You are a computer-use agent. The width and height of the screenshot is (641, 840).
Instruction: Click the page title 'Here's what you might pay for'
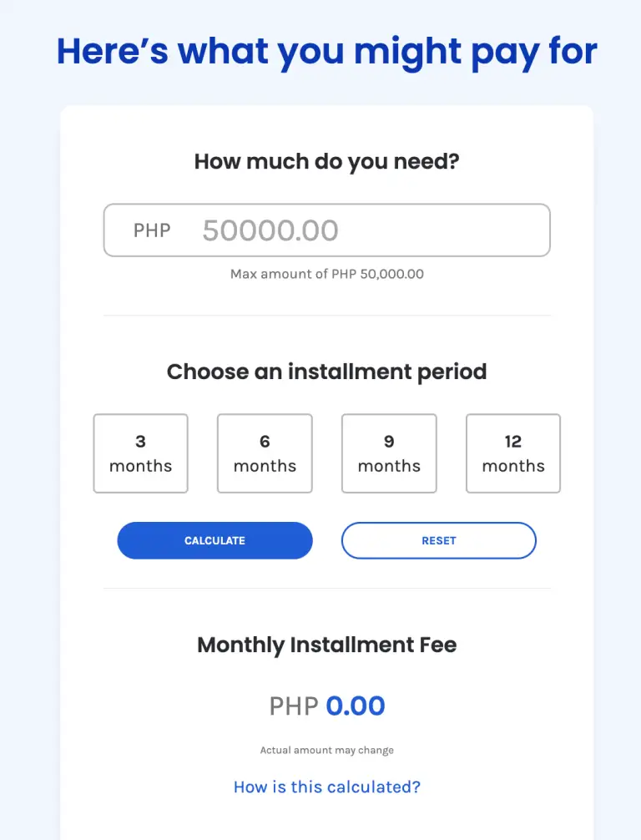click(326, 52)
